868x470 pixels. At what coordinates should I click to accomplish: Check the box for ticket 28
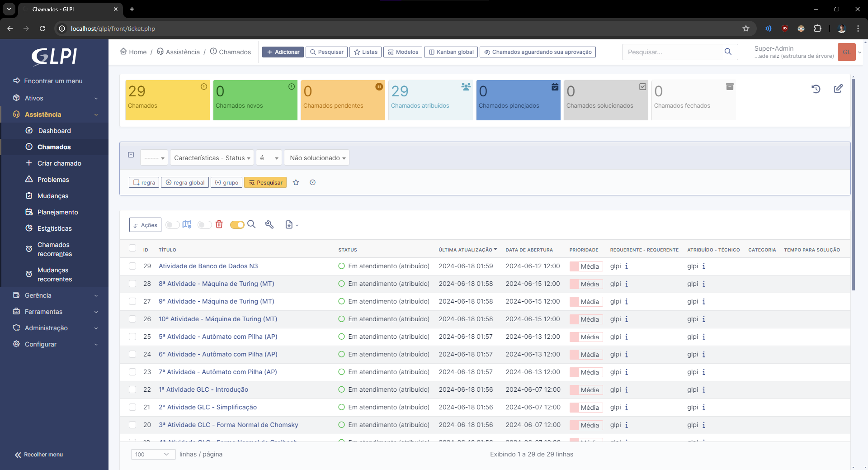(x=132, y=284)
